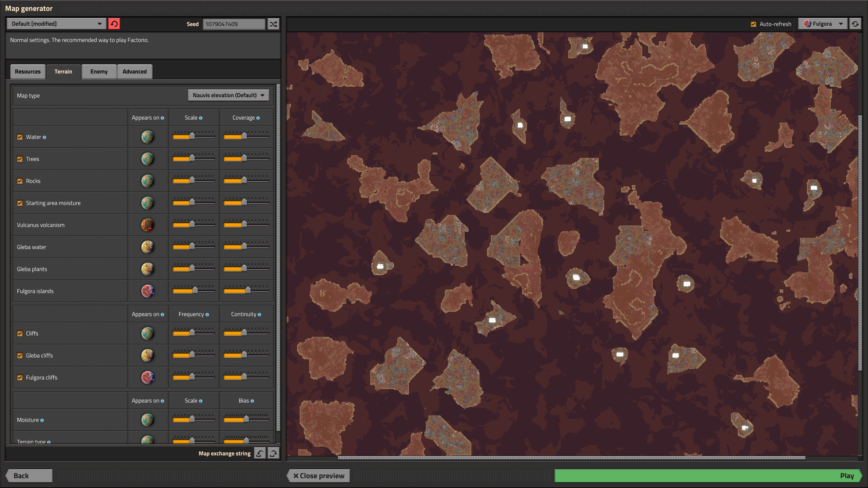Adjust the Moisture Bias slider

[x=246, y=419]
